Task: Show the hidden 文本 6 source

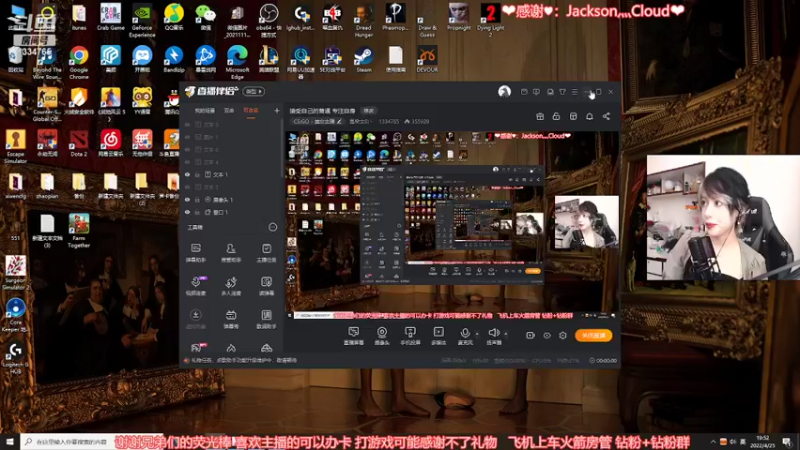Action: coord(187,149)
